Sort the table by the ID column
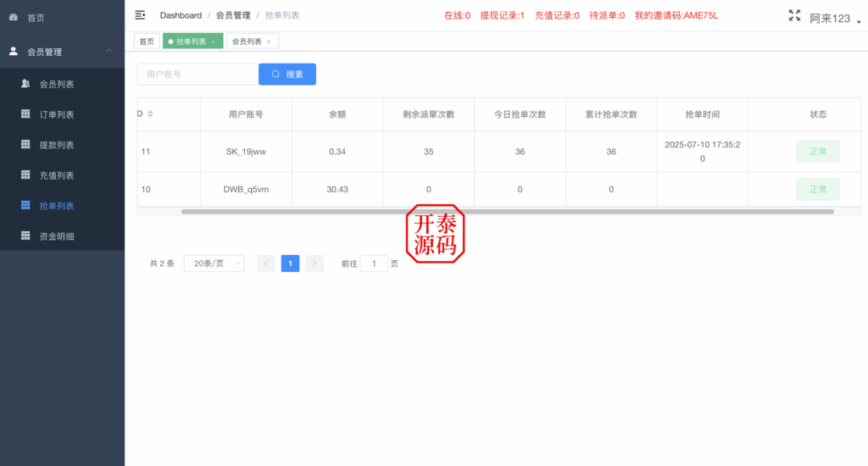The image size is (868, 466). tap(150, 114)
